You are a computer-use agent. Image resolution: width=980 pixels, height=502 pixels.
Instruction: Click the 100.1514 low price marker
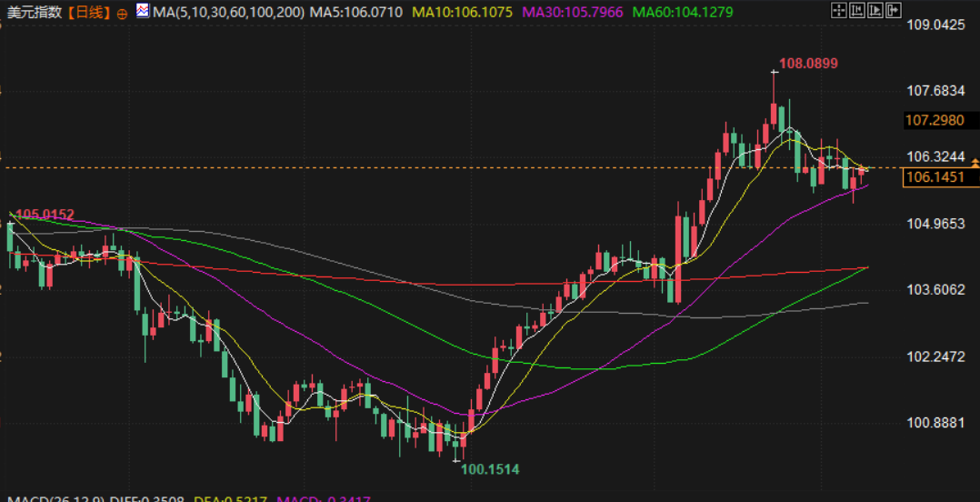click(x=489, y=469)
